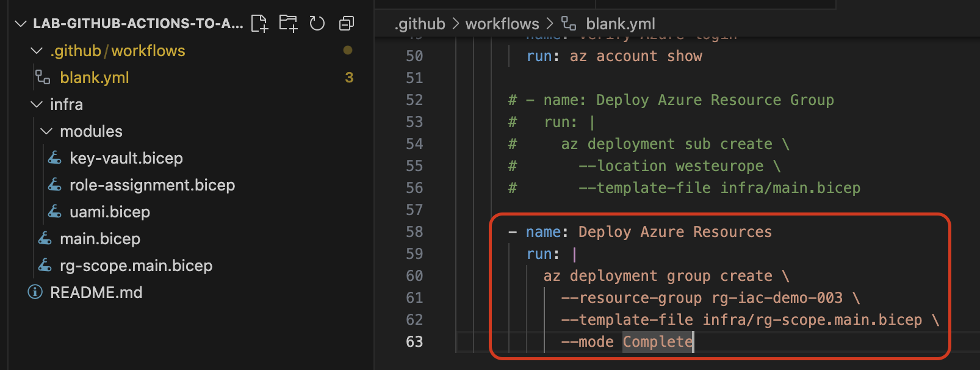Click blank.yml breadcrumb item
Image resolution: width=980 pixels, height=370 pixels.
(620, 24)
